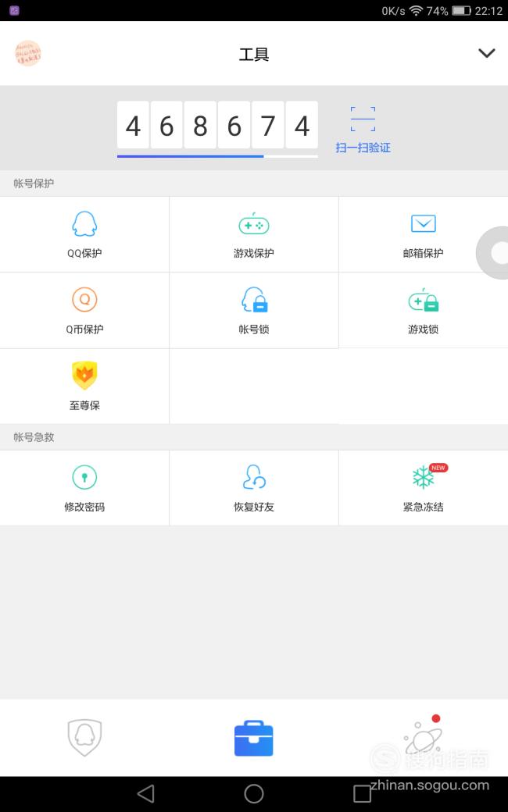Tap the Android recent apps square
This screenshot has width=508, height=812.
click(362, 793)
